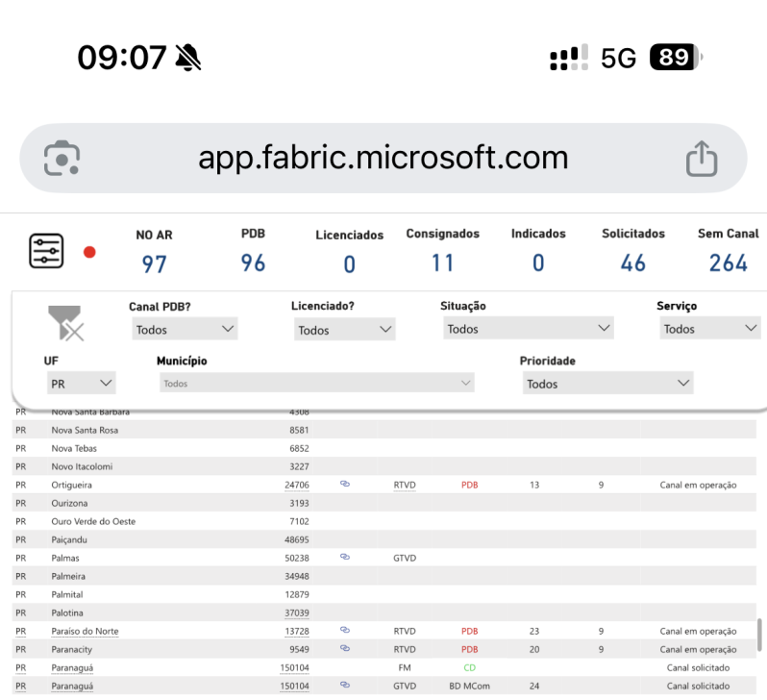Open the Licenciado? dropdown

[344, 330]
